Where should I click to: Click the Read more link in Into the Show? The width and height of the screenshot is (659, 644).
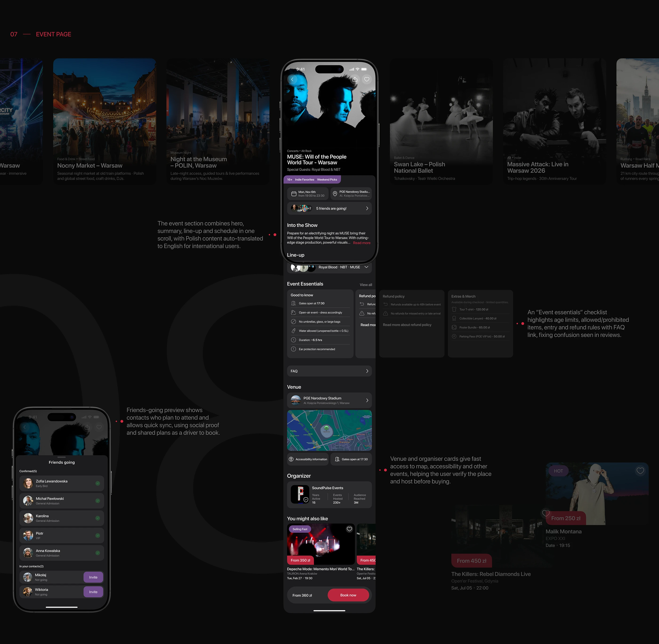361,243
